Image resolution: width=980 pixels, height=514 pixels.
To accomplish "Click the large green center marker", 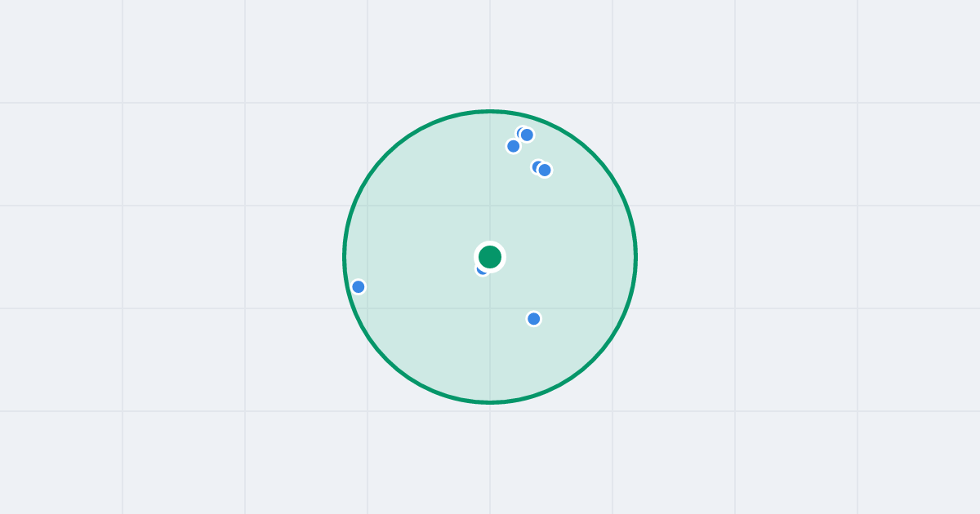I will point(490,257).
